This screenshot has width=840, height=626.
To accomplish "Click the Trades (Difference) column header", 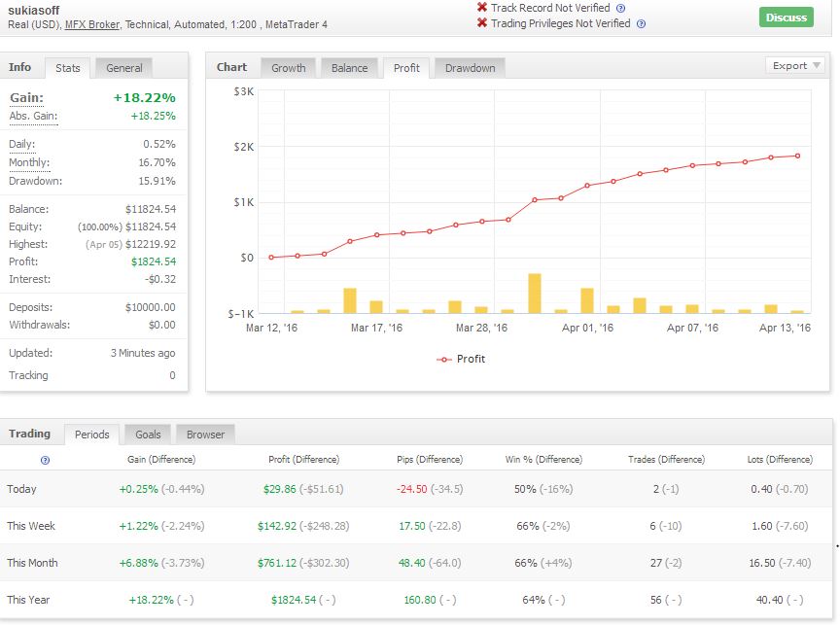I will [x=666, y=460].
